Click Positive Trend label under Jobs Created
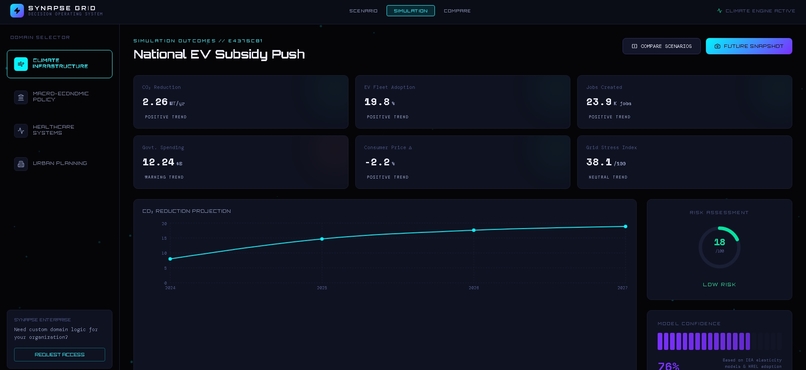806x370 pixels. coord(610,117)
